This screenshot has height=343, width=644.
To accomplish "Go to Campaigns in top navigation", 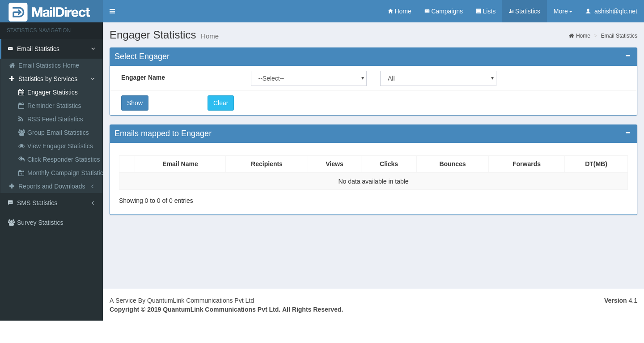I will point(443,11).
